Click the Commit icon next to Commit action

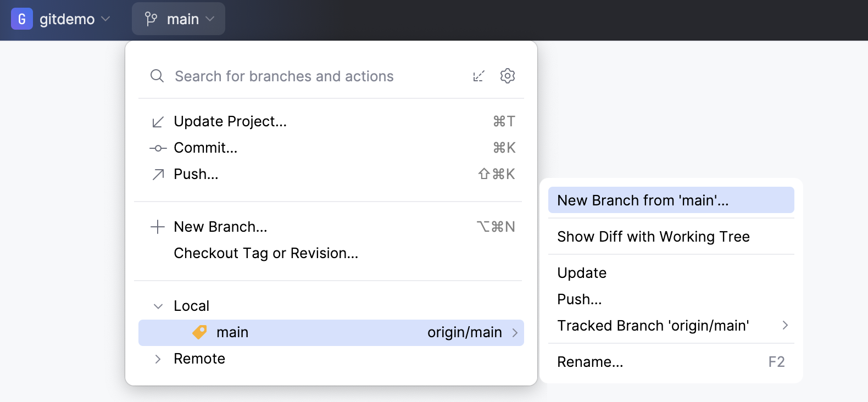click(x=157, y=148)
